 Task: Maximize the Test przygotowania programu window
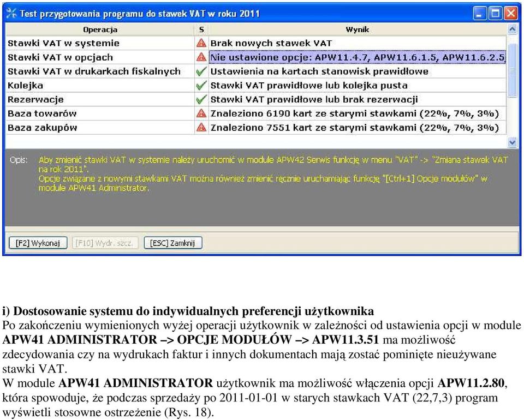tap(495, 14)
